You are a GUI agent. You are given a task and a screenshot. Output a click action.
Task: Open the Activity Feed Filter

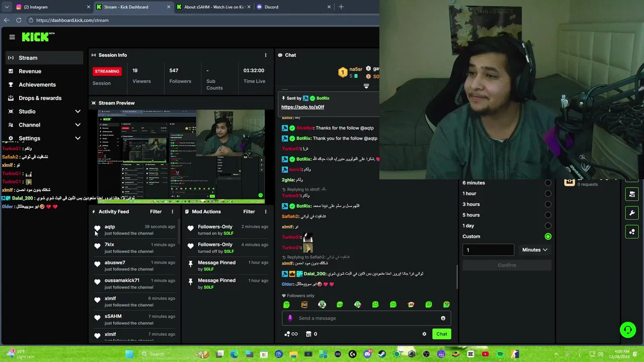point(156,212)
